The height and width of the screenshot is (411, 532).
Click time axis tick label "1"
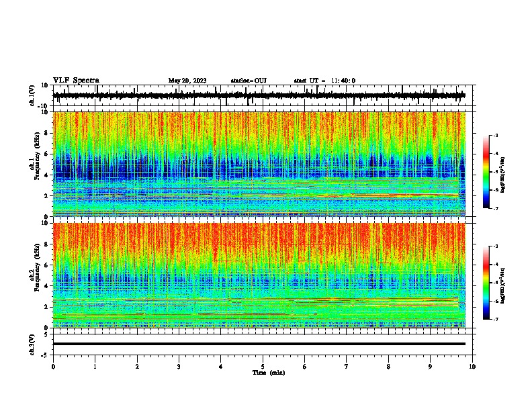95,367
